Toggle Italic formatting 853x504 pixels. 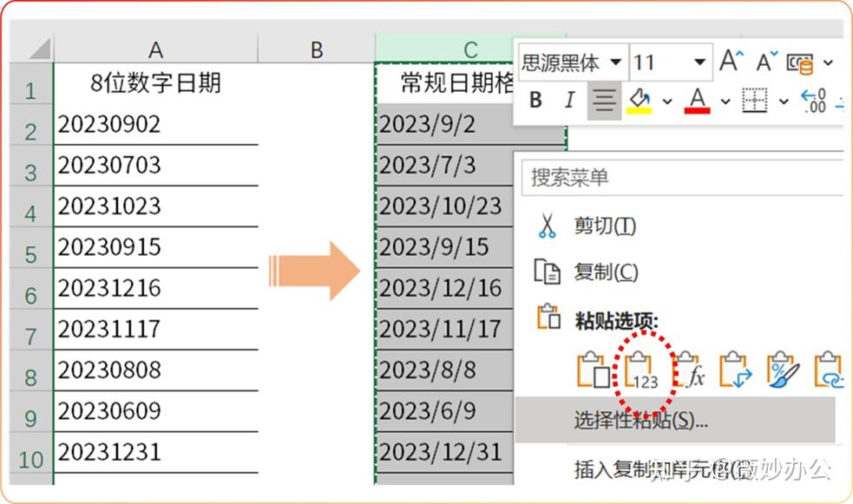[x=569, y=101]
